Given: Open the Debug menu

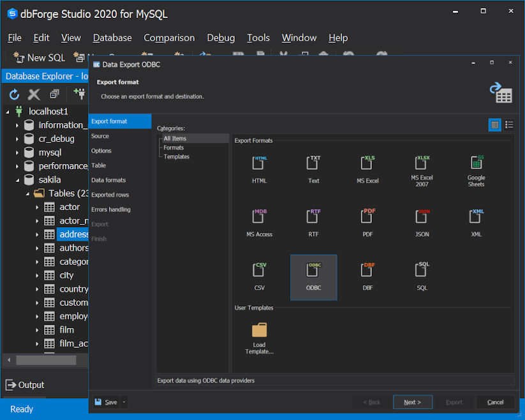Looking at the screenshot, I should point(221,38).
